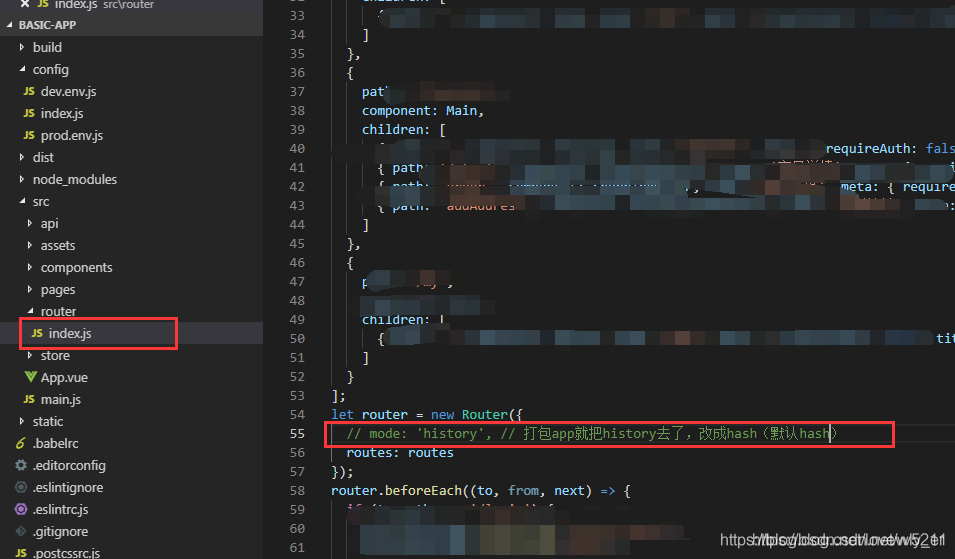
Task: Open App.vue file
Action: click(x=64, y=377)
